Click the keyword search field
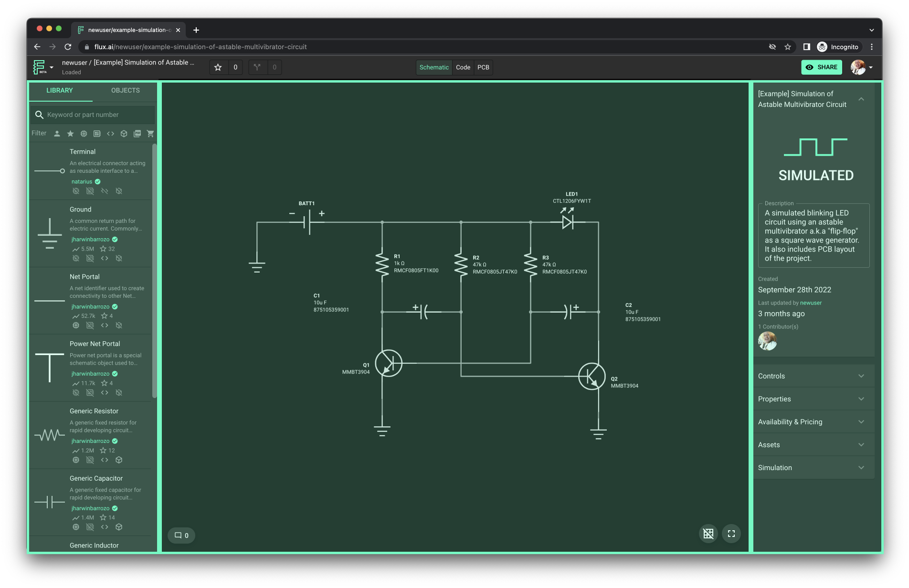Viewport: 909px width, 588px height. click(x=92, y=115)
